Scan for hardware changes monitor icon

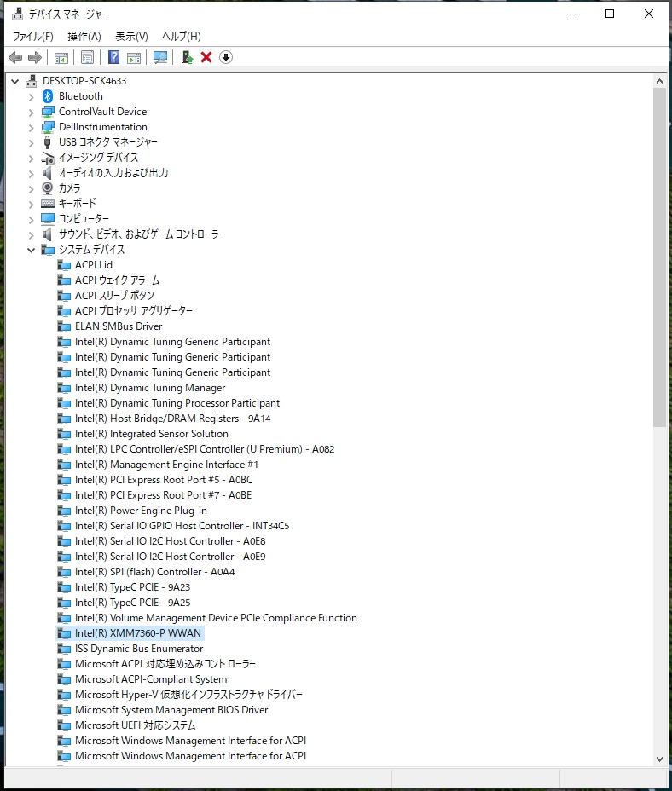pos(160,57)
